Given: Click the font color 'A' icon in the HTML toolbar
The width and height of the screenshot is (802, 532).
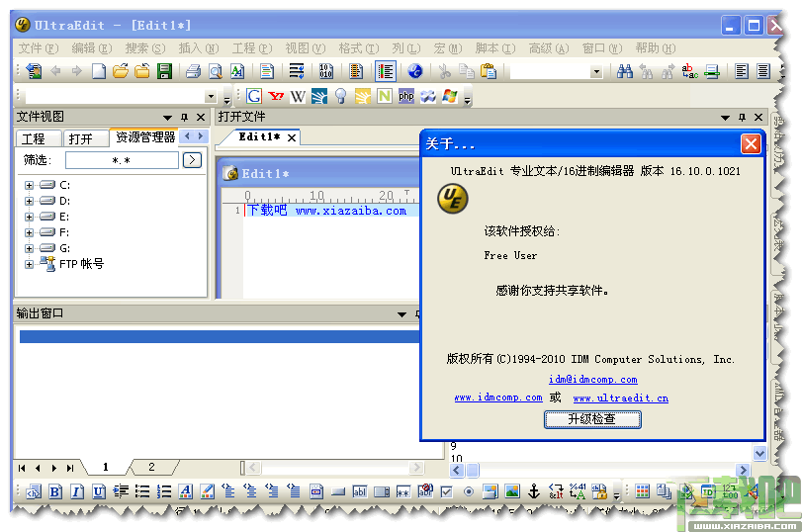Looking at the screenshot, I should pos(186,491).
